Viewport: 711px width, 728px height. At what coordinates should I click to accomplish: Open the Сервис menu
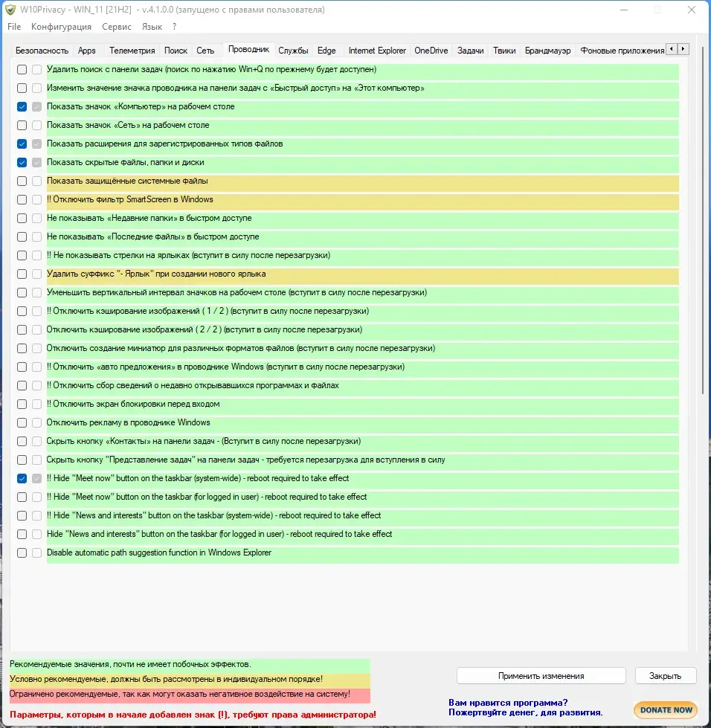click(117, 27)
